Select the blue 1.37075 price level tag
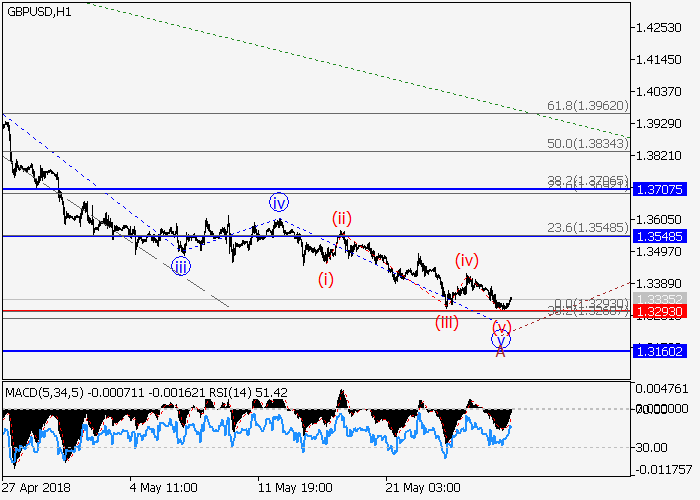This screenshot has width=700, height=500. click(658, 189)
